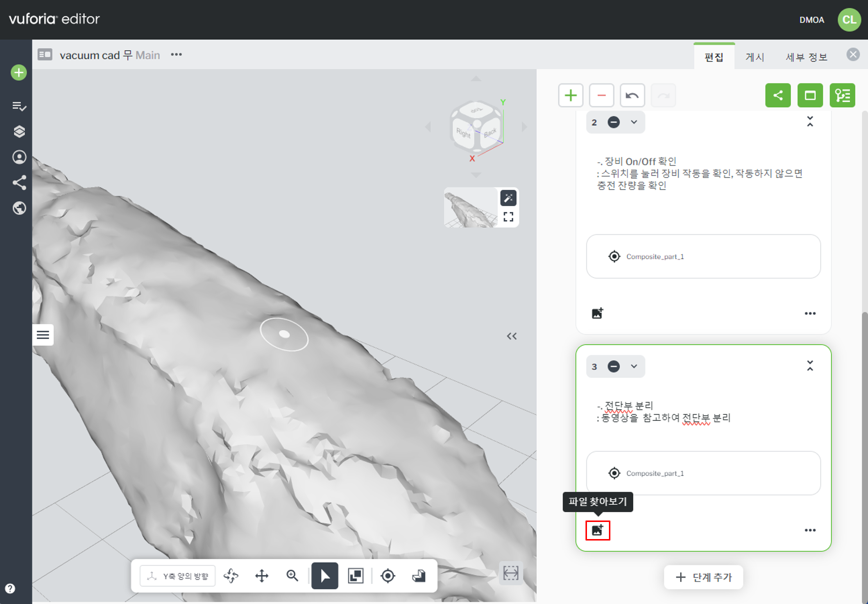The image size is (868, 604).
Task: Expand step 2 type dropdown chevron
Action: tap(634, 122)
